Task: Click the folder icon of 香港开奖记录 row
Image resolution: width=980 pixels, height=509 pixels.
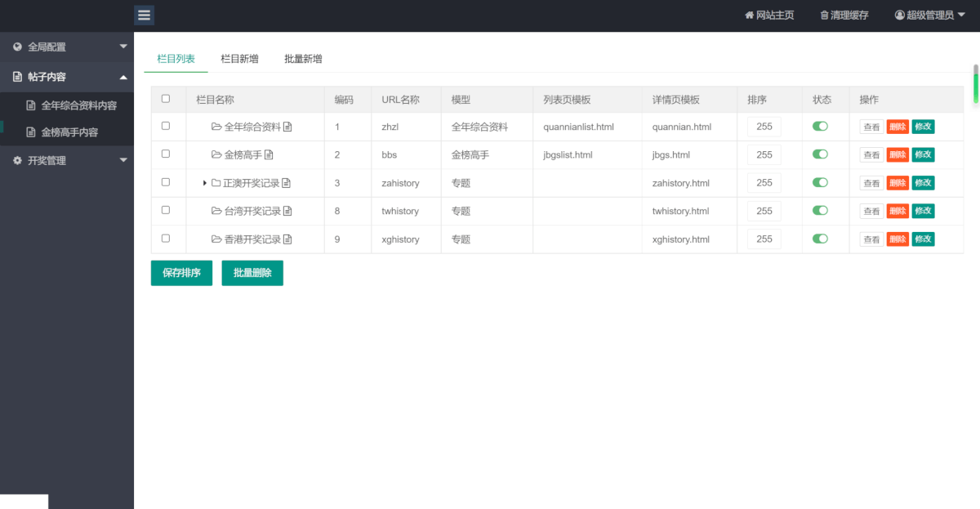Action: click(216, 239)
